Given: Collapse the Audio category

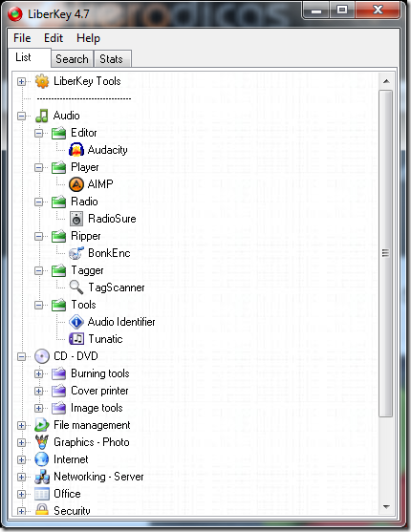Looking at the screenshot, I should point(21,116).
